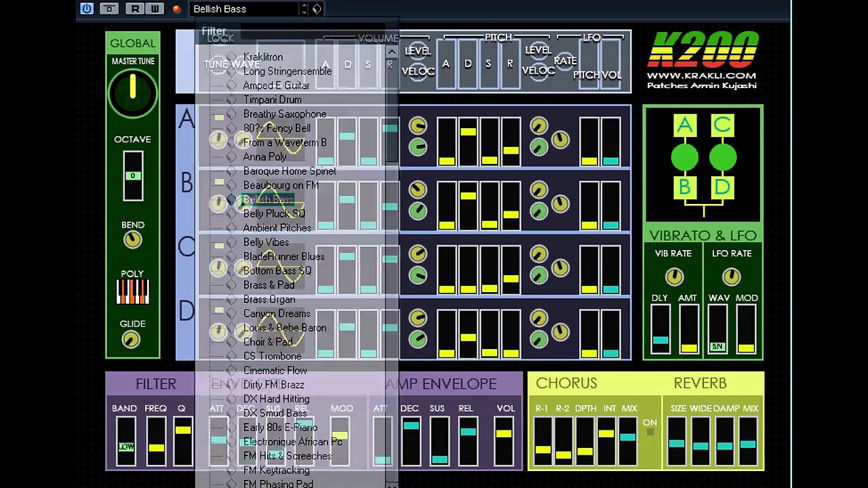Click the button right of the power icon
The height and width of the screenshot is (488, 868).
pos(108,9)
